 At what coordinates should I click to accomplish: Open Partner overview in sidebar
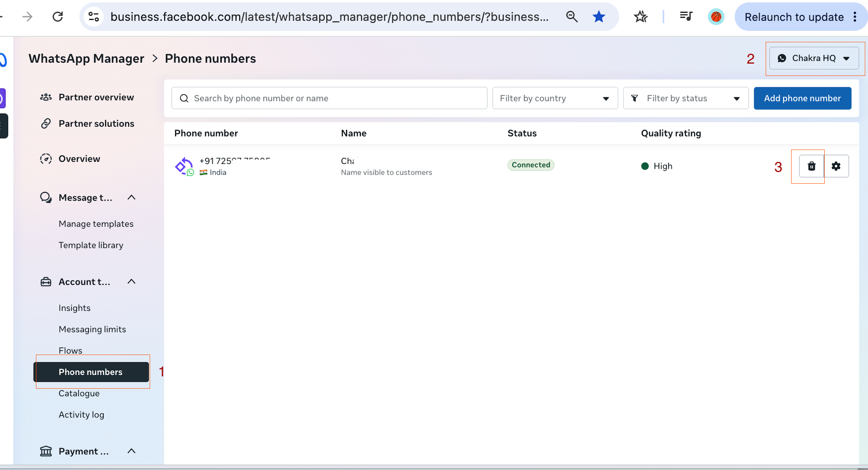pyautogui.click(x=96, y=97)
